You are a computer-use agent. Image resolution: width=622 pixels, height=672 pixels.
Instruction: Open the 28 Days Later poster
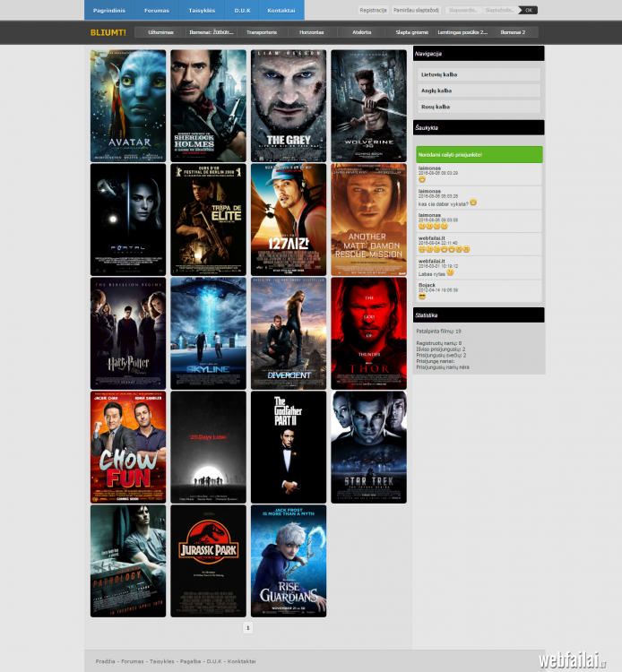tap(208, 447)
